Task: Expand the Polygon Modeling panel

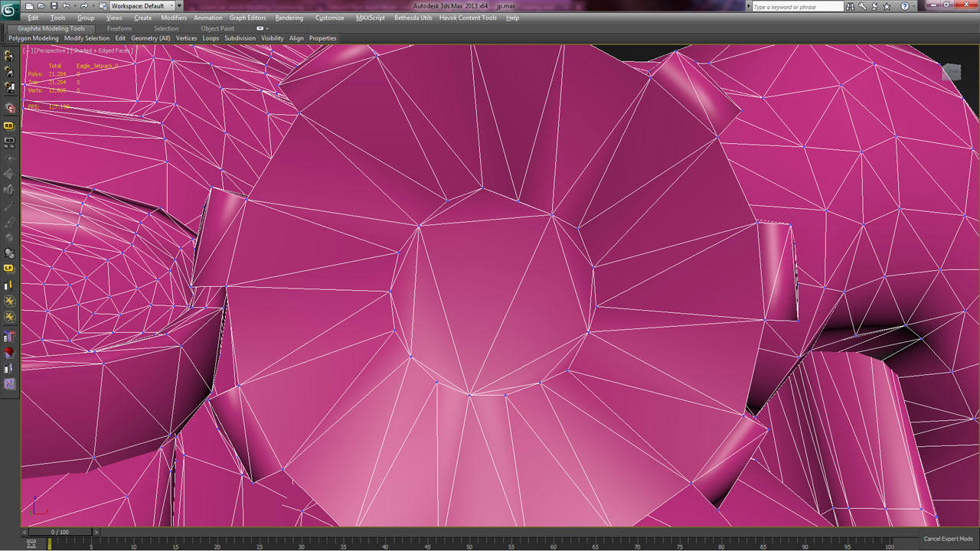Action: 34,38
